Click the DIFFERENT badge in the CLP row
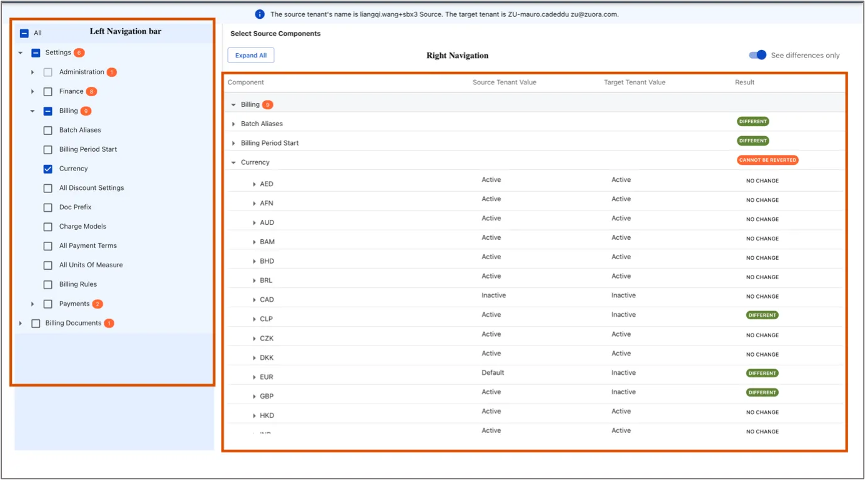The width and height of the screenshot is (868, 481). coord(762,315)
